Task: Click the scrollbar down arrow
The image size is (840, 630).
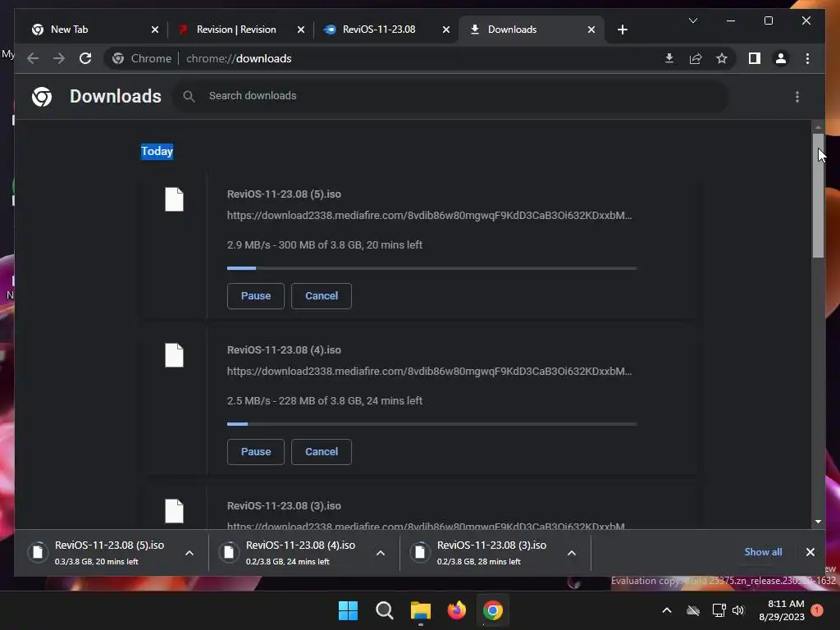Action: click(x=818, y=521)
